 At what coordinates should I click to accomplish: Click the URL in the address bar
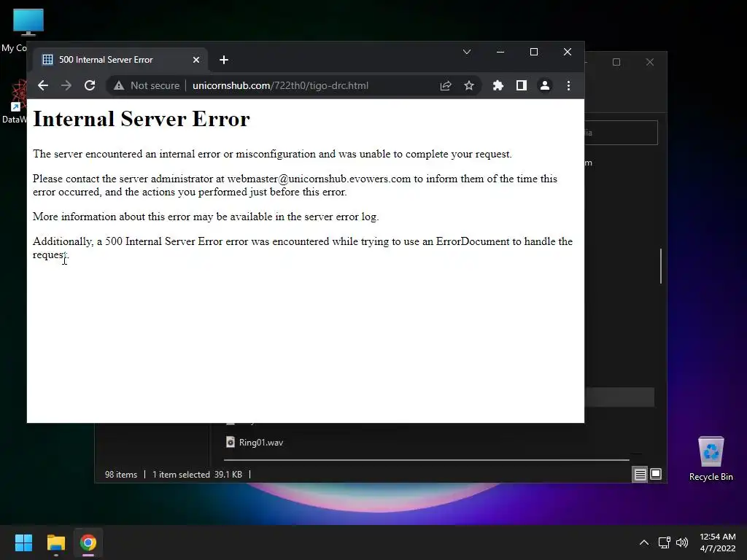[280, 86]
